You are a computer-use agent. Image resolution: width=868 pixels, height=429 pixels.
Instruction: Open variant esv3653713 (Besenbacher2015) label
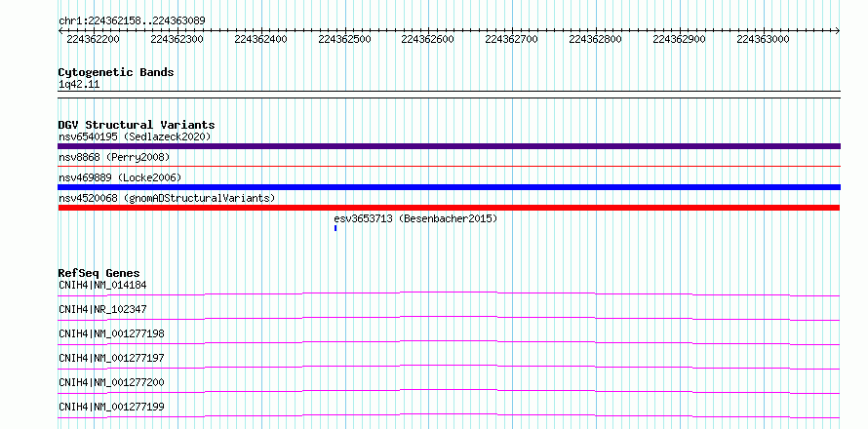pos(415,218)
